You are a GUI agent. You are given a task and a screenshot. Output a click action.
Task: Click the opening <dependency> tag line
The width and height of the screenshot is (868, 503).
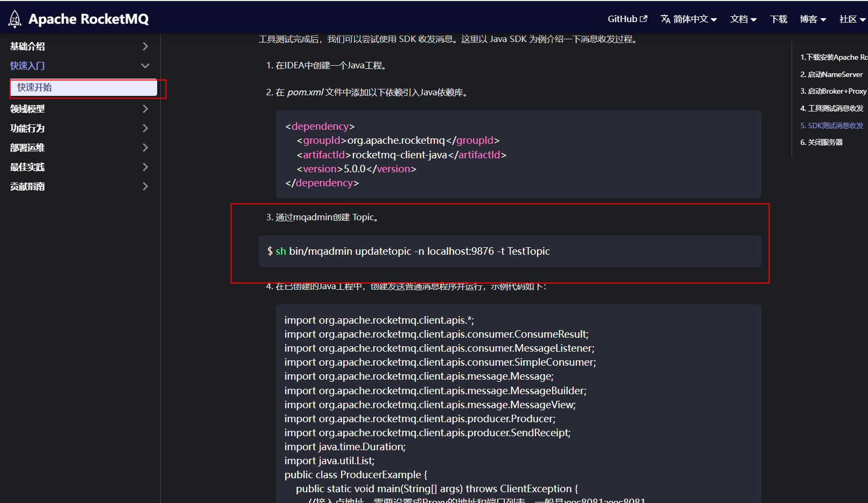point(320,126)
